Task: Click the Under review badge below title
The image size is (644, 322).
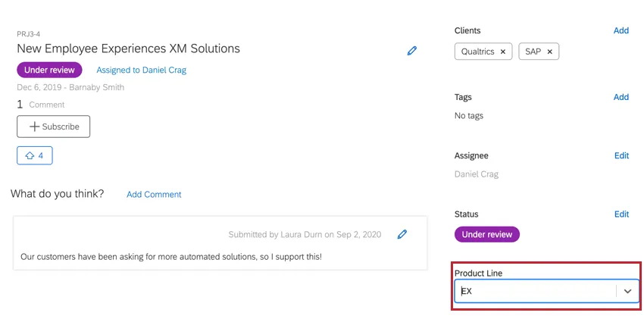Action: point(49,70)
